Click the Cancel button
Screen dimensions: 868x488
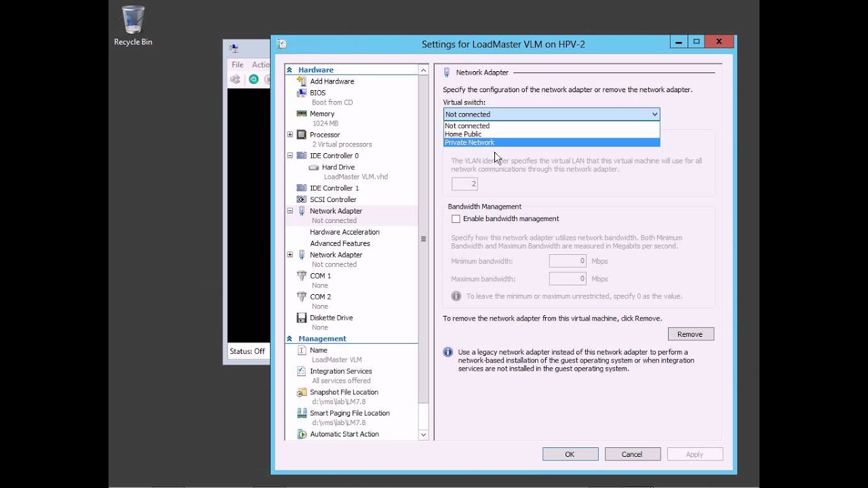pyautogui.click(x=632, y=454)
